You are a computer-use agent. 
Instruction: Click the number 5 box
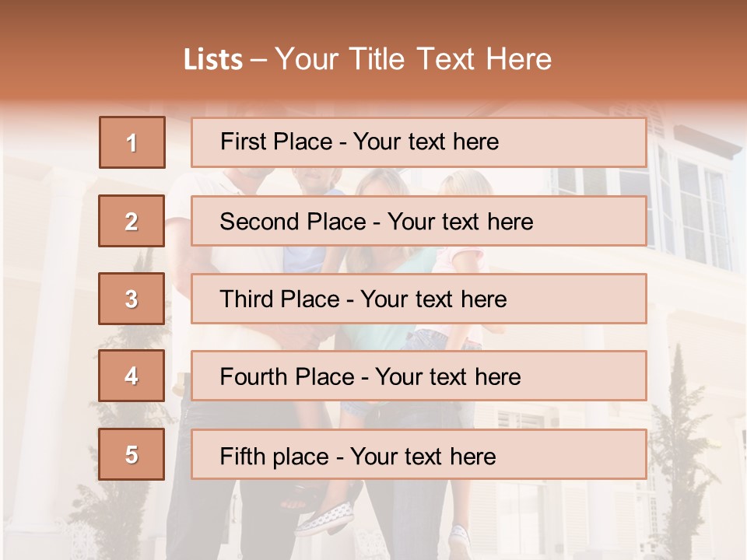(132, 454)
